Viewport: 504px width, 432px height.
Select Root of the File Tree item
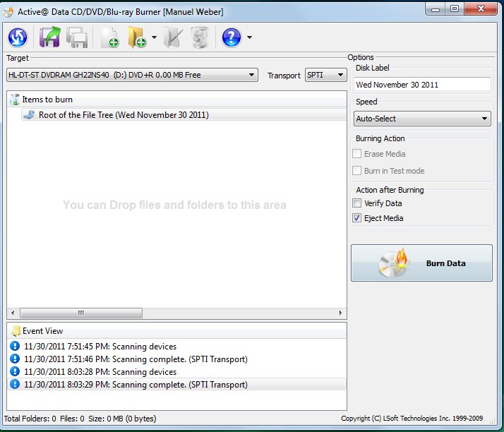[x=184, y=115]
